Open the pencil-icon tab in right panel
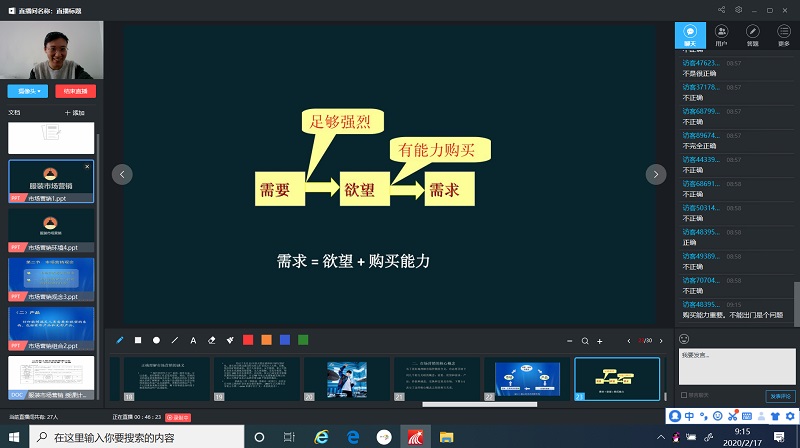 click(753, 35)
